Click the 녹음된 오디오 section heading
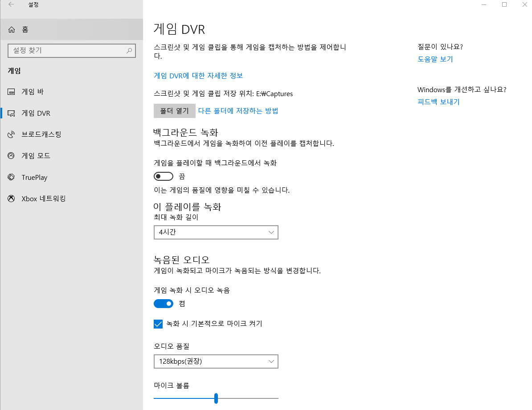Image resolution: width=532 pixels, height=410 pixels. click(x=181, y=260)
